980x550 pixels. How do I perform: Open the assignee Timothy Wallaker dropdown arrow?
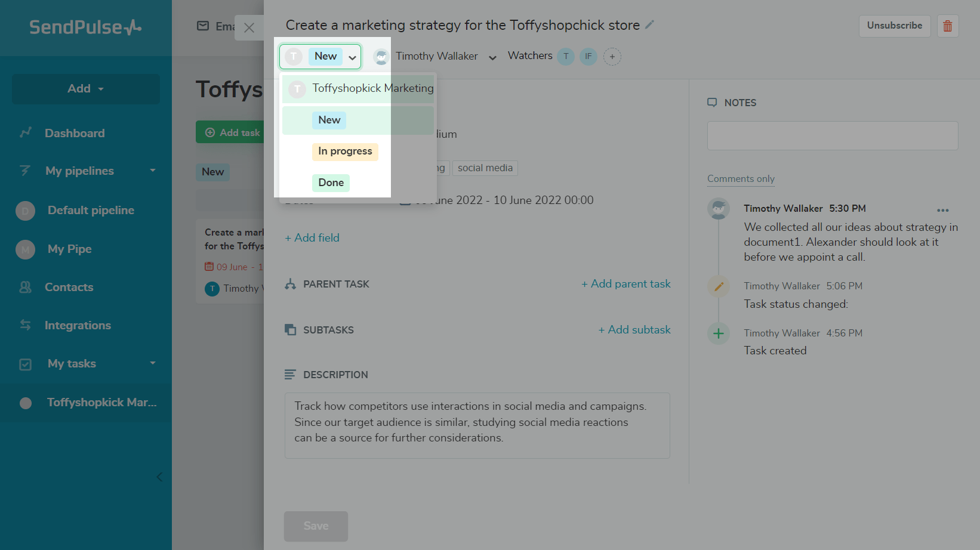click(492, 57)
